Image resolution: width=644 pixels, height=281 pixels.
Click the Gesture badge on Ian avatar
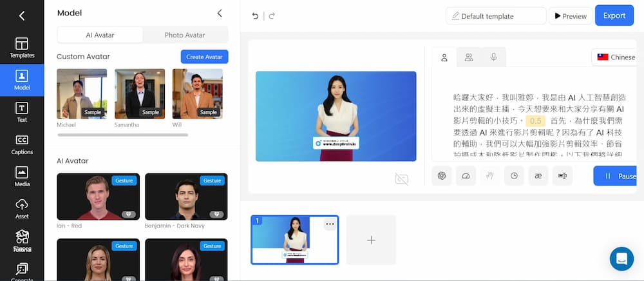[x=124, y=180]
